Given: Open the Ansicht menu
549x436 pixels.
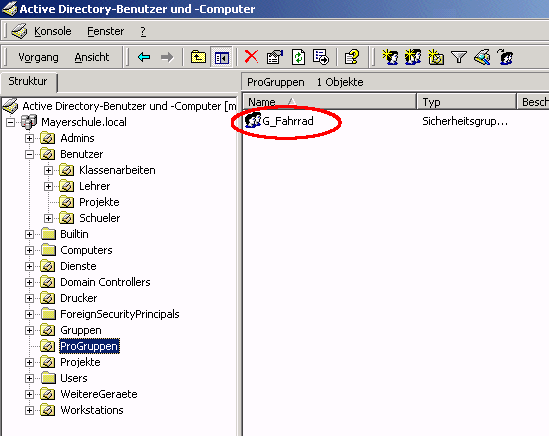Looking at the screenshot, I should pos(92,57).
